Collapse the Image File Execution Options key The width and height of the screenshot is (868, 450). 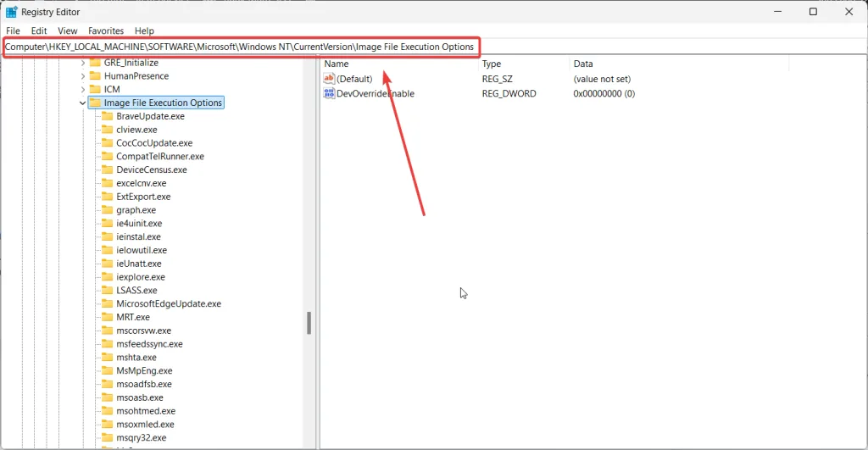click(x=83, y=103)
